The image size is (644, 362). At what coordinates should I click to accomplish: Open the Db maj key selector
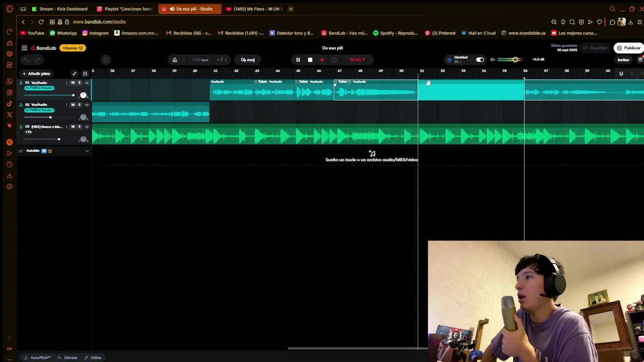248,60
